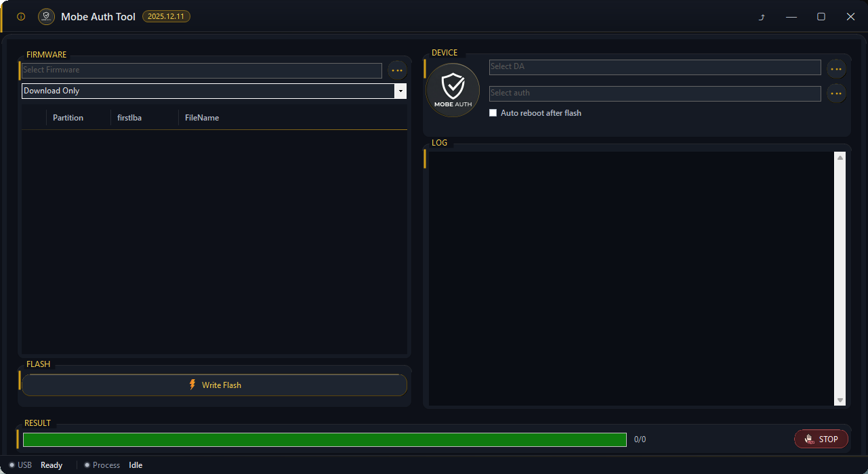Browse for firmware with three-dots button
The width and height of the screenshot is (868, 474).
point(397,70)
